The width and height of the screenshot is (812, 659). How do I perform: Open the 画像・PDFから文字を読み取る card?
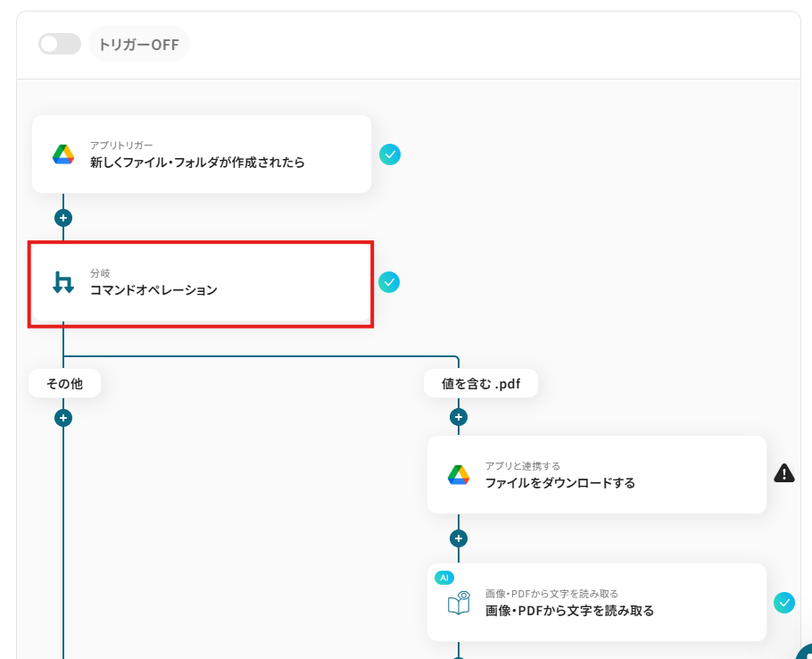(x=597, y=603)
